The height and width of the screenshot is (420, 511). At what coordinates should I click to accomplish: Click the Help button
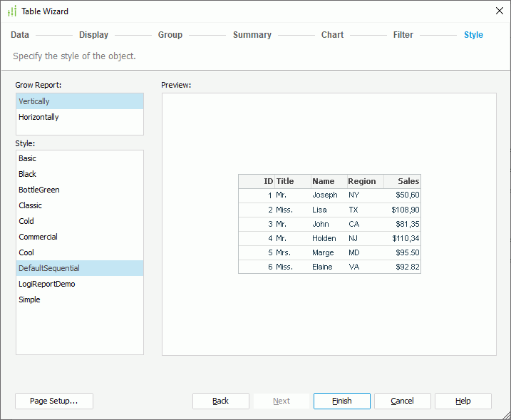pos(463,401)
